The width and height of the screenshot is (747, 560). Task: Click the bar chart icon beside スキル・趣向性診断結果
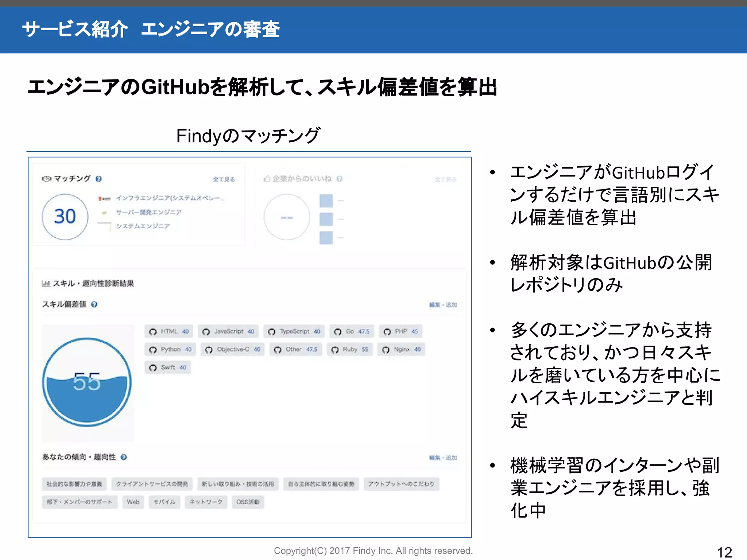46,284
